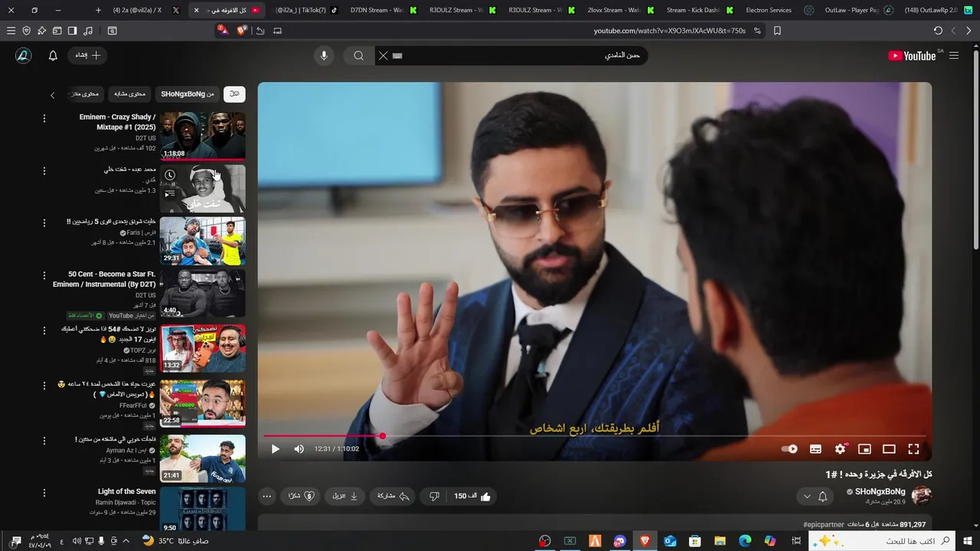Open Brave browser in Windows taskbar
Screen dimensions: 980x551
tap(645, 541)
